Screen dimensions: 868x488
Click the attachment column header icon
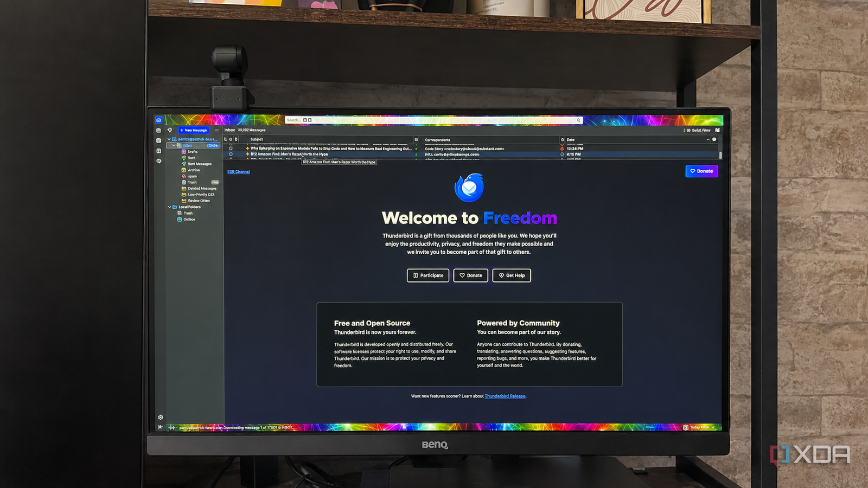tap(236, 139)
